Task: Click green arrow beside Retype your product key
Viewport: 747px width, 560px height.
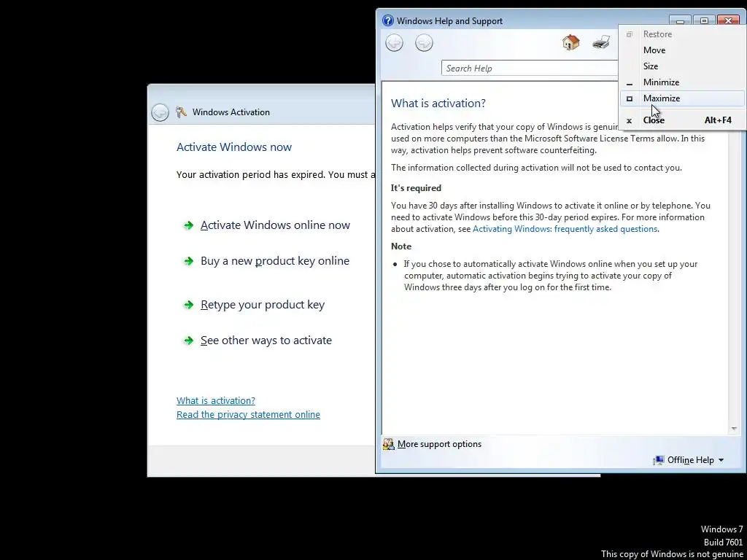Action: 189,305
